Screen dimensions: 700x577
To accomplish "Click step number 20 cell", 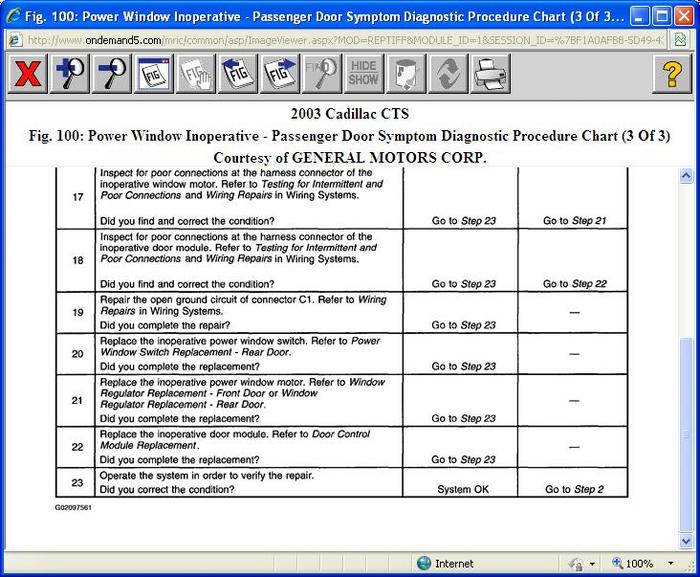I will 77,354.
